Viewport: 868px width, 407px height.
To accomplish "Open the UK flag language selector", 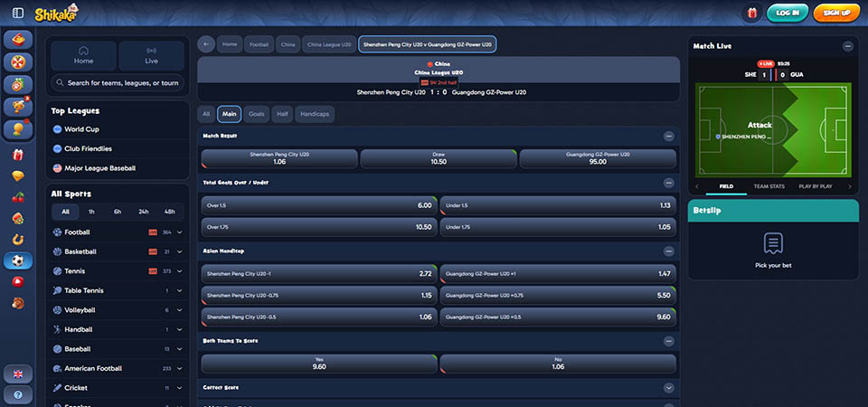I will point(18,374).
